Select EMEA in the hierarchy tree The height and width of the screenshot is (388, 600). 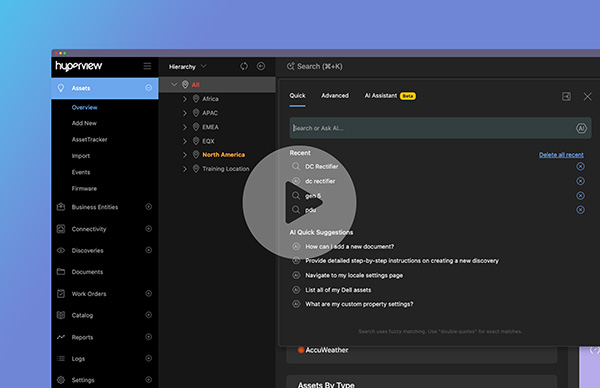pos(210,127)
